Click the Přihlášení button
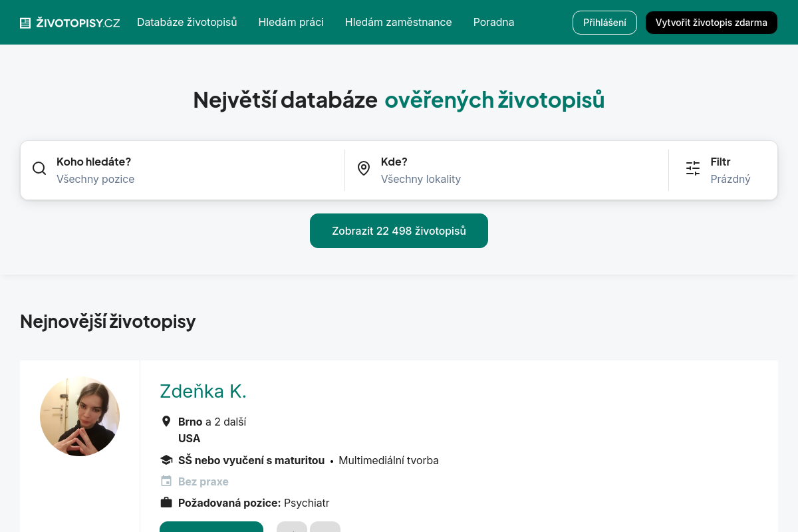Image resolution: width=798 pixels, height=532 pixels. point(604,23)
